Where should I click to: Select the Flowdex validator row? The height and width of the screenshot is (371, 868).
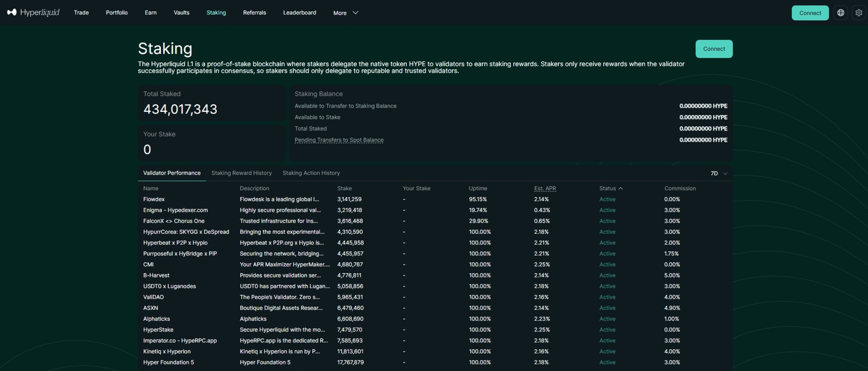tap(154, 199)
